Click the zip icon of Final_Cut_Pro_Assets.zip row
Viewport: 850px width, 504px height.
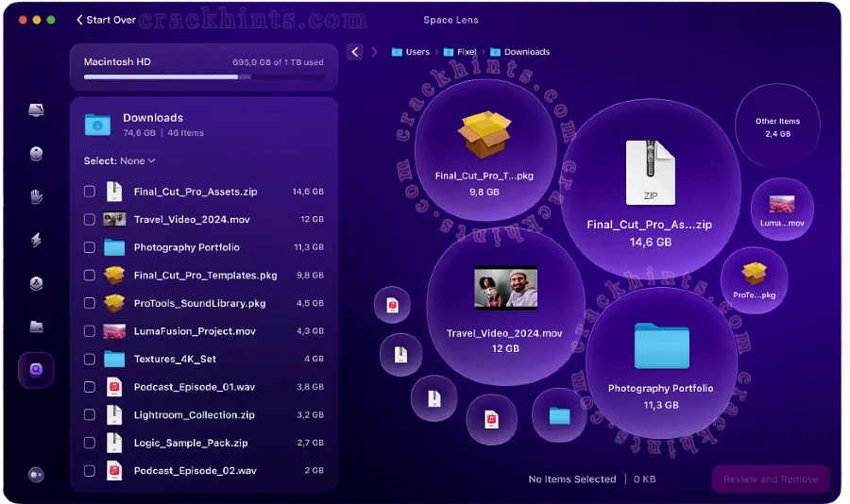tap(114, 192)
